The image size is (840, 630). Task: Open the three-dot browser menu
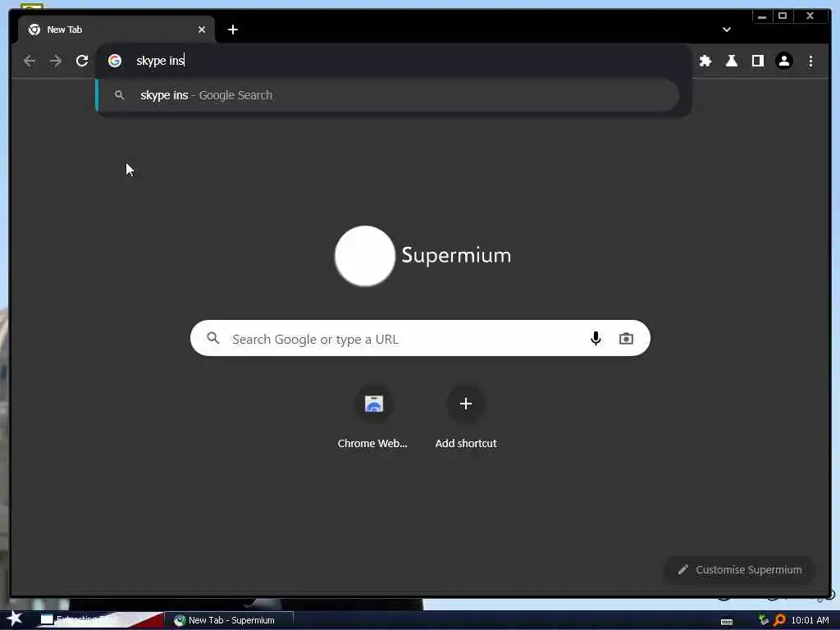click(x=810, y=61)
